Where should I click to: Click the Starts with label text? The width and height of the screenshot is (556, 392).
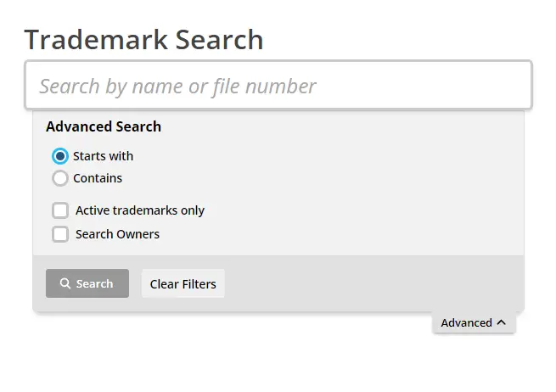coord(104,156)
